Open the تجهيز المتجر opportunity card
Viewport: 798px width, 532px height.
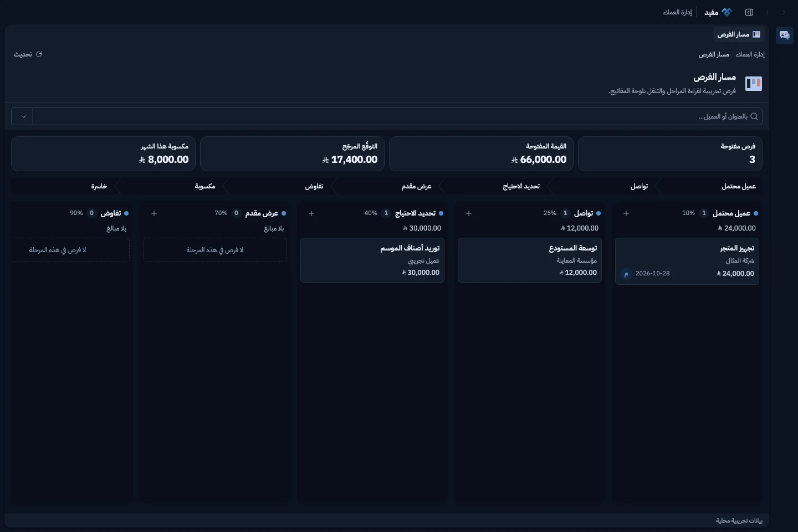(x=687, y=262)
